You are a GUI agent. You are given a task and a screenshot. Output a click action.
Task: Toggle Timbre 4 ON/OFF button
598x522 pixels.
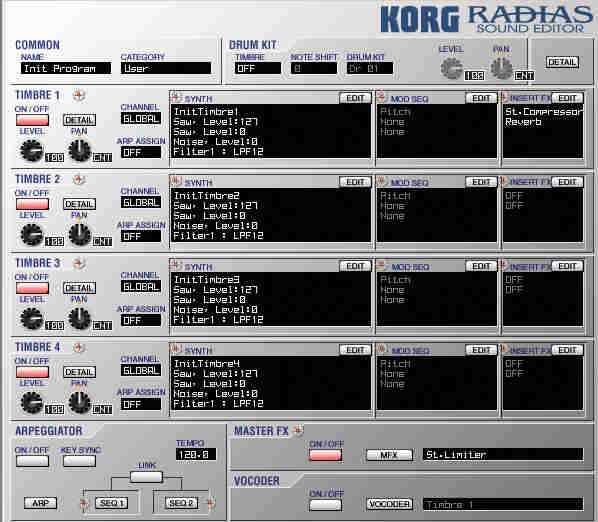point(32,372)
